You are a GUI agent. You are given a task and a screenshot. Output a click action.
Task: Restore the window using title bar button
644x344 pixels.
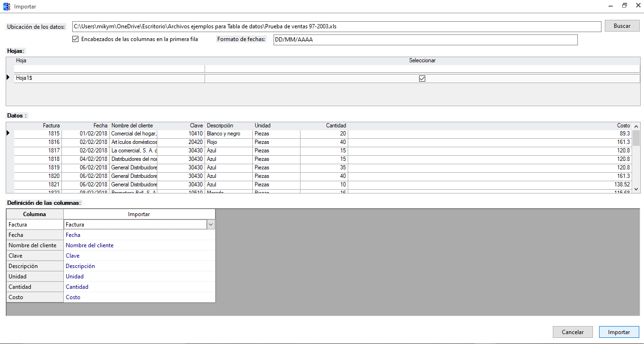point(624,6)
